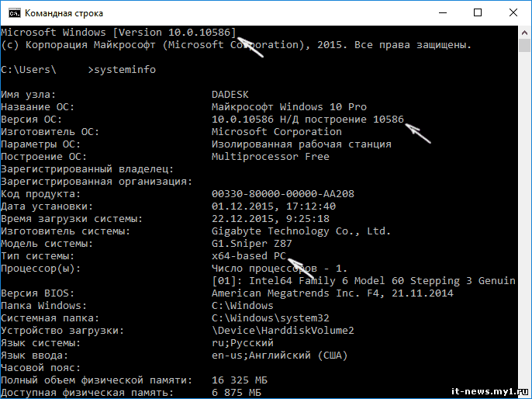Image resolution: width=532 pixels, height=399 pixels.
Task: Click "C:\Windows\system32" value
Action: point(271,318)
